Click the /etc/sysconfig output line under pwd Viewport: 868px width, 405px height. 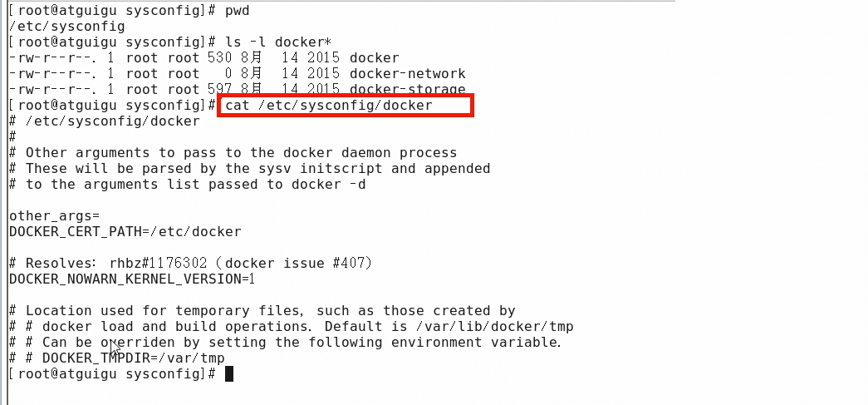point(66,27)
